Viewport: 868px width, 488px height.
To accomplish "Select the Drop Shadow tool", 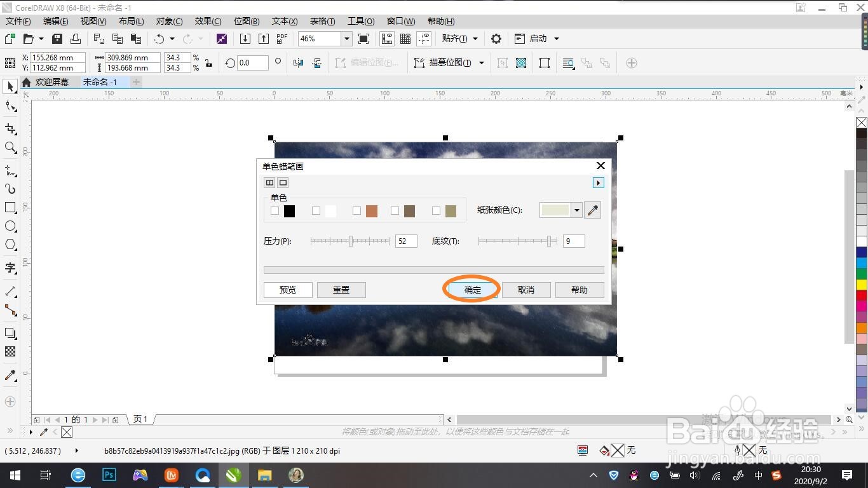I will (10, 333).
